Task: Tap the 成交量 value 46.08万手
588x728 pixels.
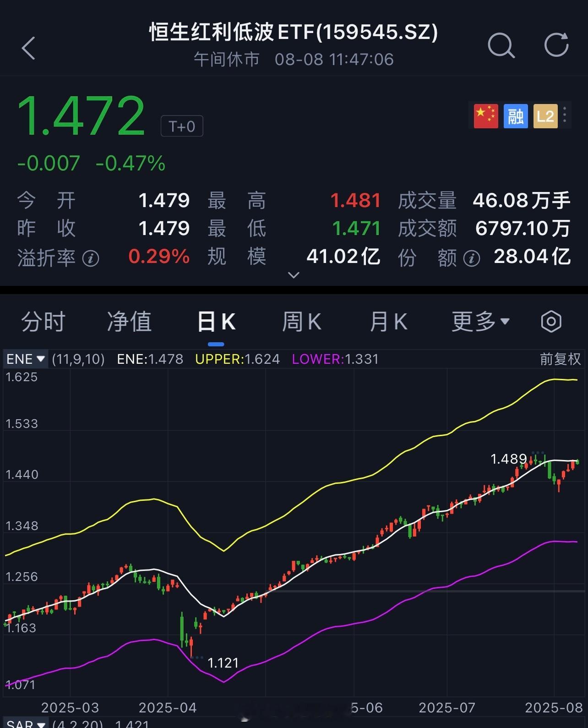Action: tap(522, 201)
